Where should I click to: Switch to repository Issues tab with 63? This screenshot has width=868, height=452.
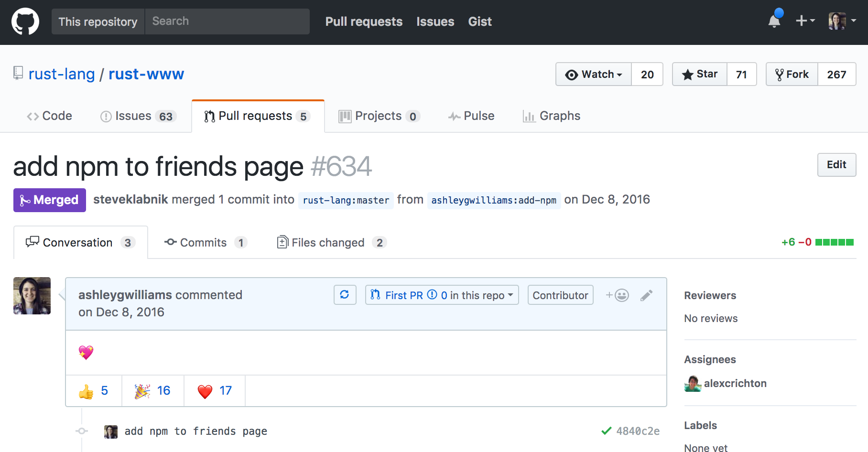pos(139,116)
